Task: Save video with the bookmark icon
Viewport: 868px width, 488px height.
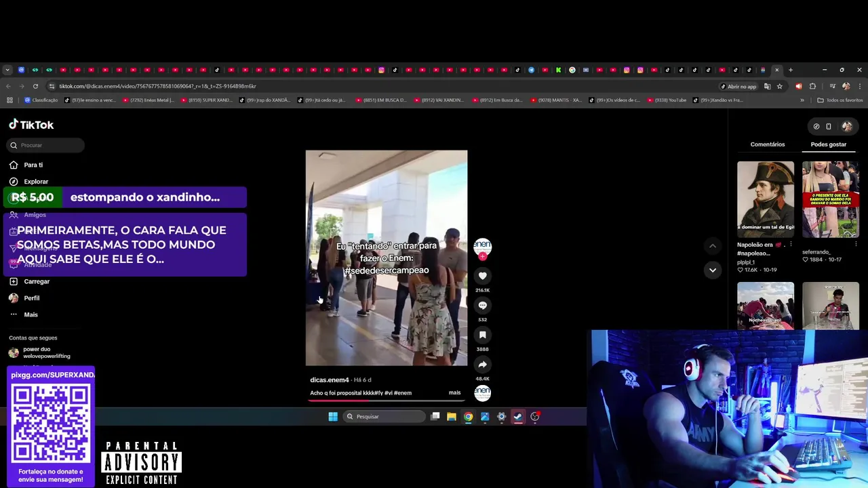Action: click(x=482, y=335)
